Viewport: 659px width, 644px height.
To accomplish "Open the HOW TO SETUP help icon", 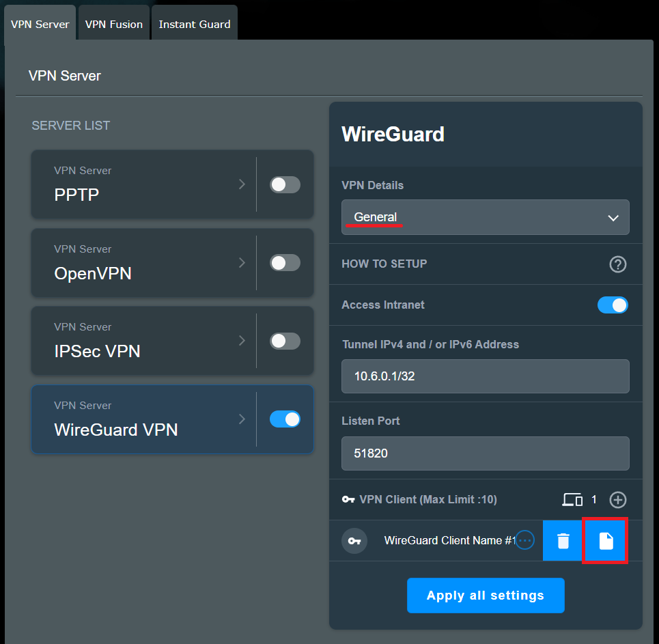I will point(617,264).
